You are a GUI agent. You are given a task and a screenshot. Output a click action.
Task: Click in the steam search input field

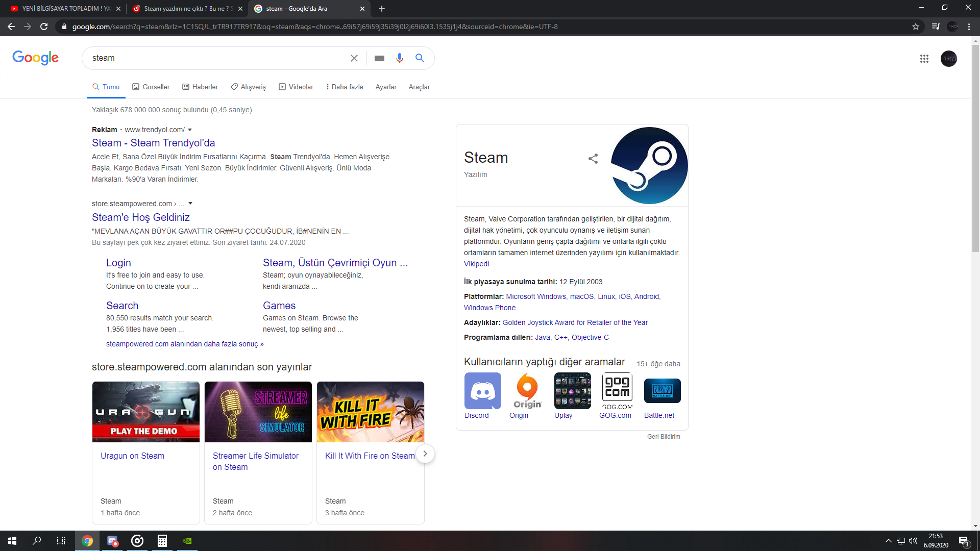217,58
